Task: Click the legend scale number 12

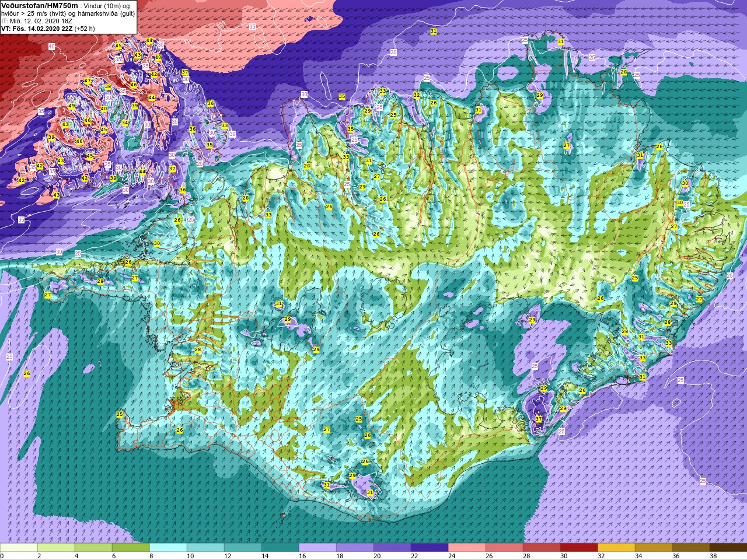Action: tap(227, 556)
